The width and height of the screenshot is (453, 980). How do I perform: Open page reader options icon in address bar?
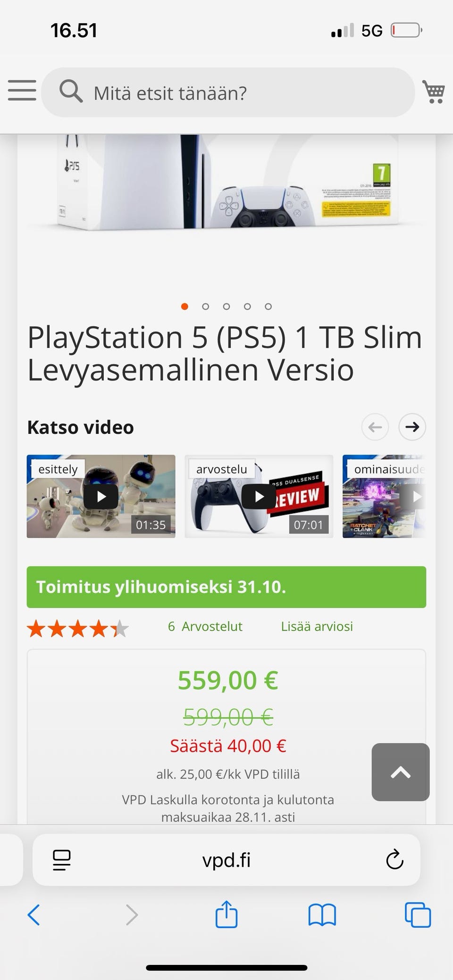tap(61, 860)
